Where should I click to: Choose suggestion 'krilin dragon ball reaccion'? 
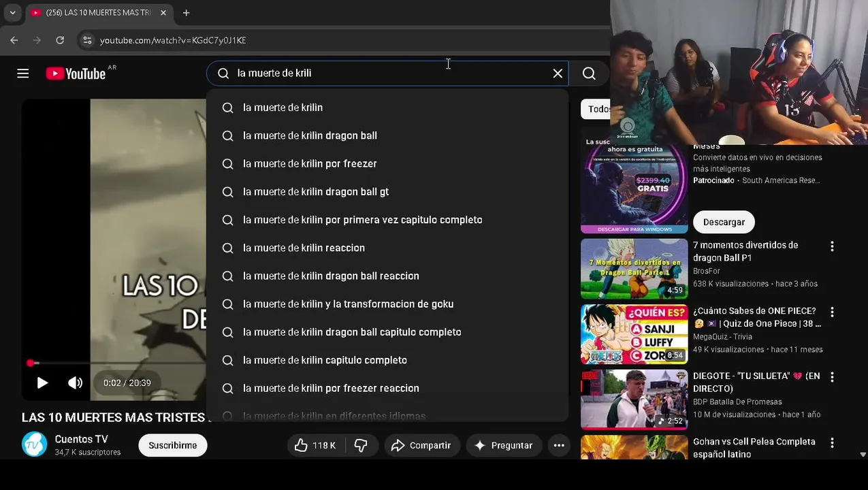click(387, 276)
